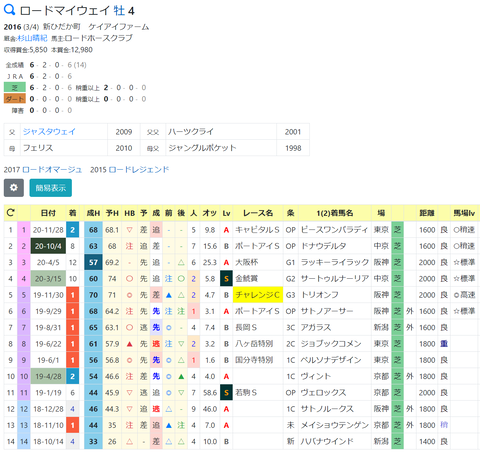Click the S level badge on 若駒S row

(226, 393)
